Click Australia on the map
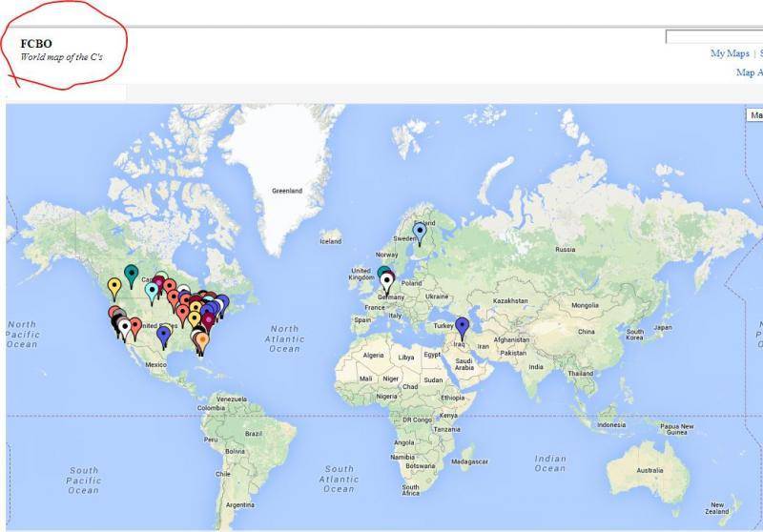 (x=650, y=470)
